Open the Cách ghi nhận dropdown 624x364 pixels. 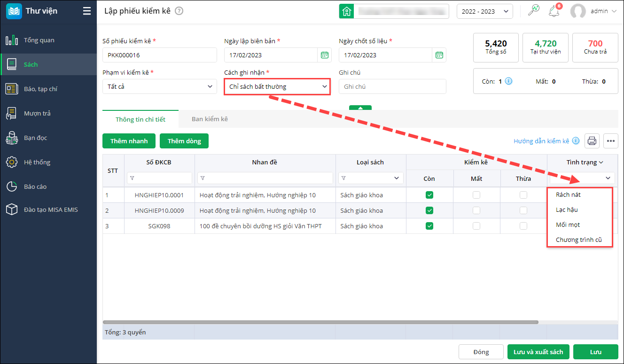point(277,86)
